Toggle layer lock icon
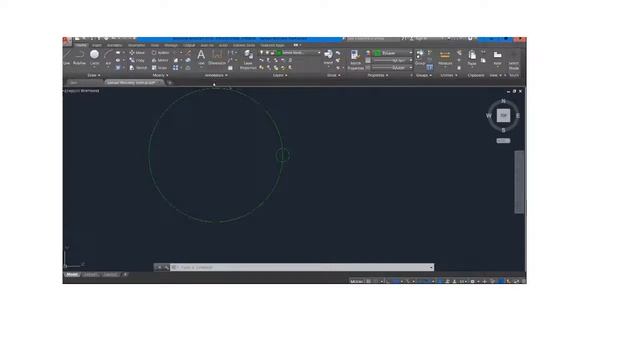This screenshot has width=640, height=360. pos(272,53)
